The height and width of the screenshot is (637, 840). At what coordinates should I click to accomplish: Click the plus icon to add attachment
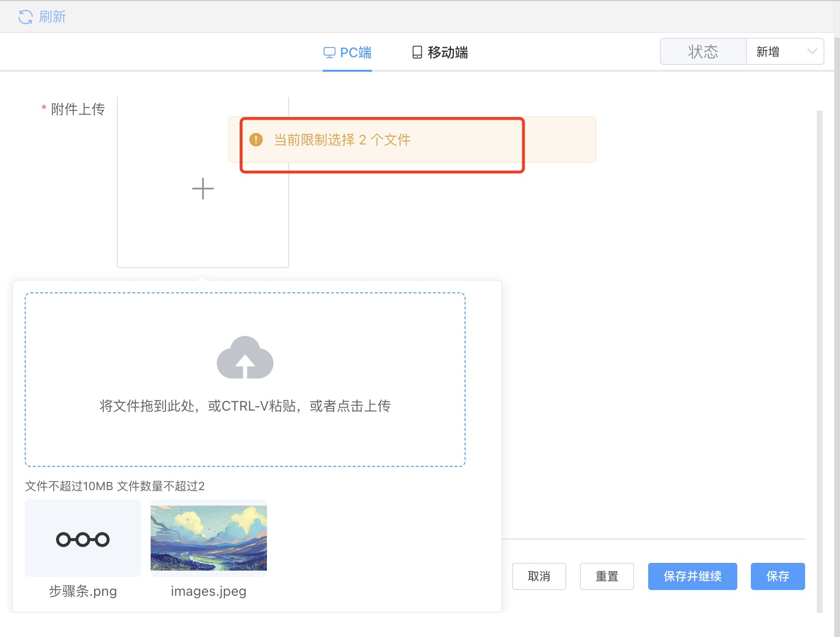coord(202,189)
